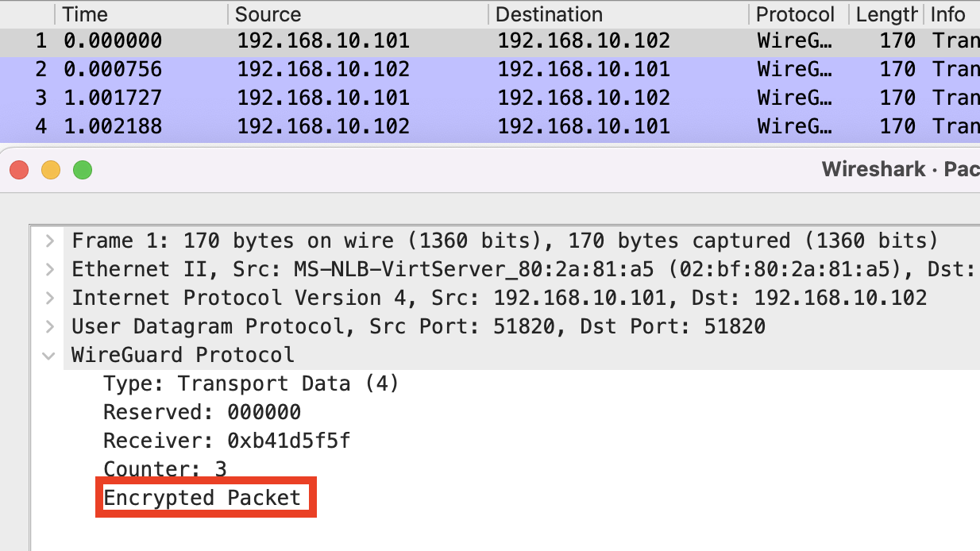The width and height of the screenshot is (980, 551).
Task: Select the Type: Transport Data field
Action: point(251,383)
